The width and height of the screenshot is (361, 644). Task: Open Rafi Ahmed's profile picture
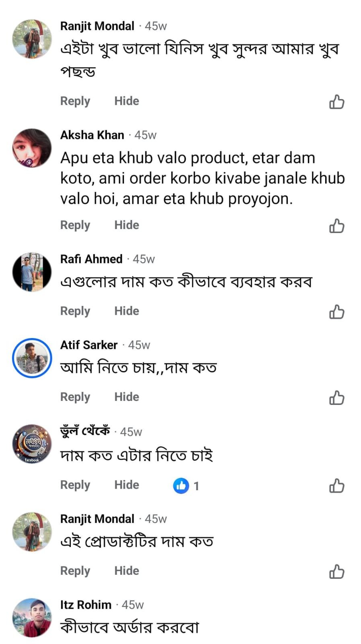32,272
